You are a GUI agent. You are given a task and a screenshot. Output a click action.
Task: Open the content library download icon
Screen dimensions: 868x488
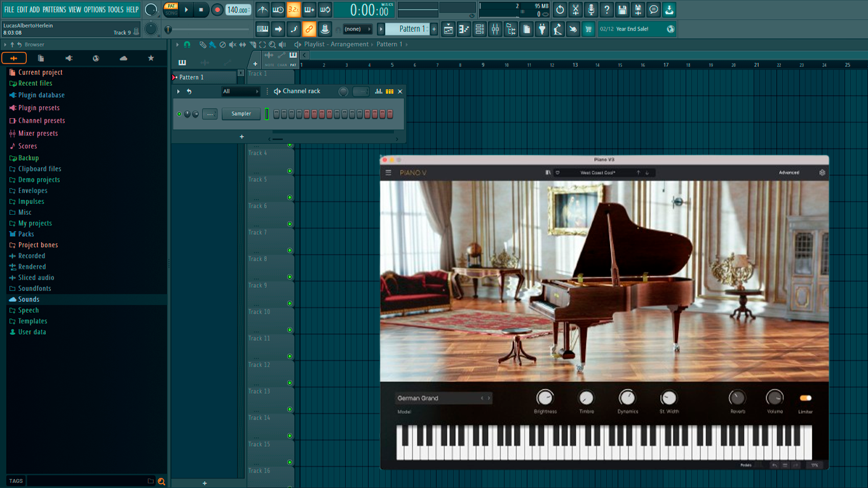(x=669, y=10)
